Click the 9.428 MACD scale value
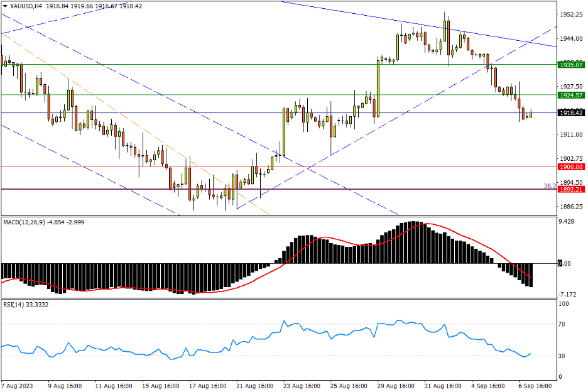 [568, 221]
